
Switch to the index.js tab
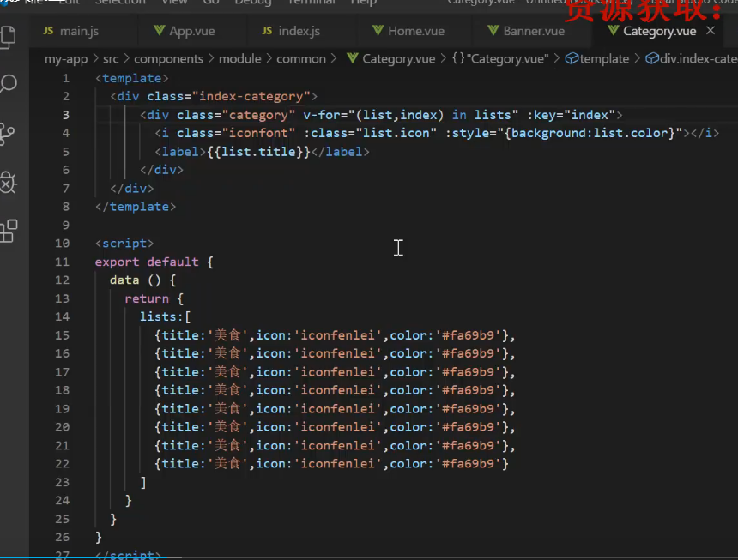point(290,31)
